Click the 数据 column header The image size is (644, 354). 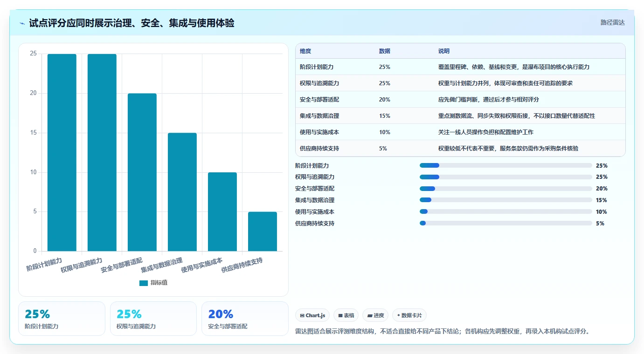coord(385,51)
